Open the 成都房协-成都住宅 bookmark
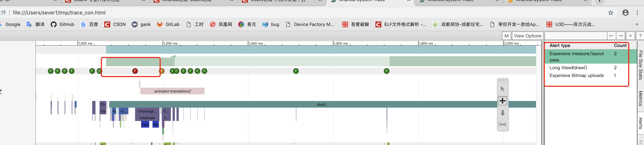This screenshot has width=644, height=145. tap(458, 24)
